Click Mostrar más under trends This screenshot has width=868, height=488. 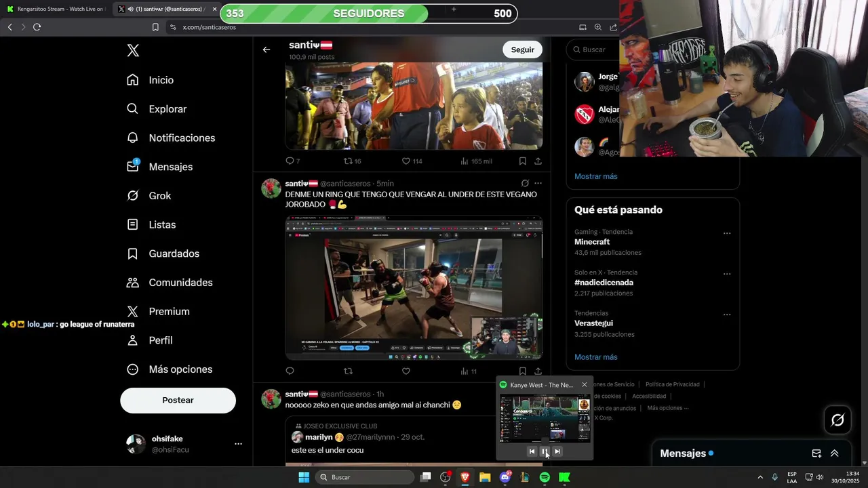(x=596, y=357)
